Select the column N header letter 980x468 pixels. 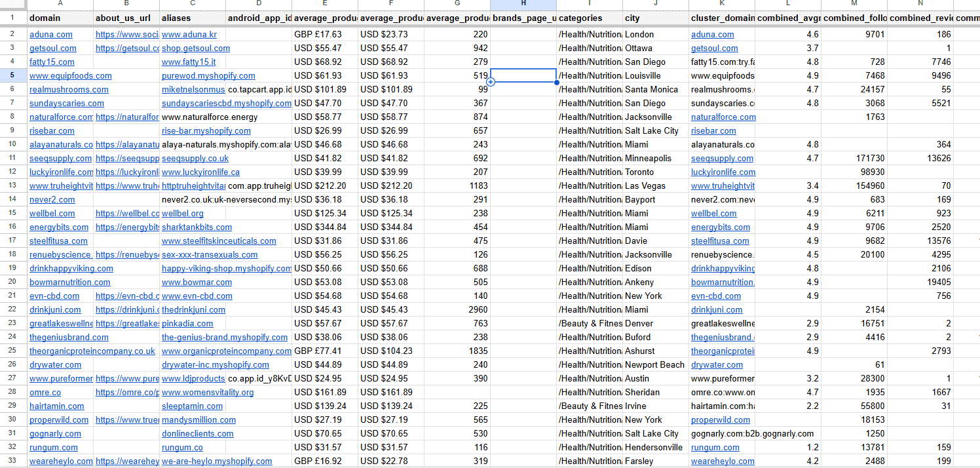[920, 5]
